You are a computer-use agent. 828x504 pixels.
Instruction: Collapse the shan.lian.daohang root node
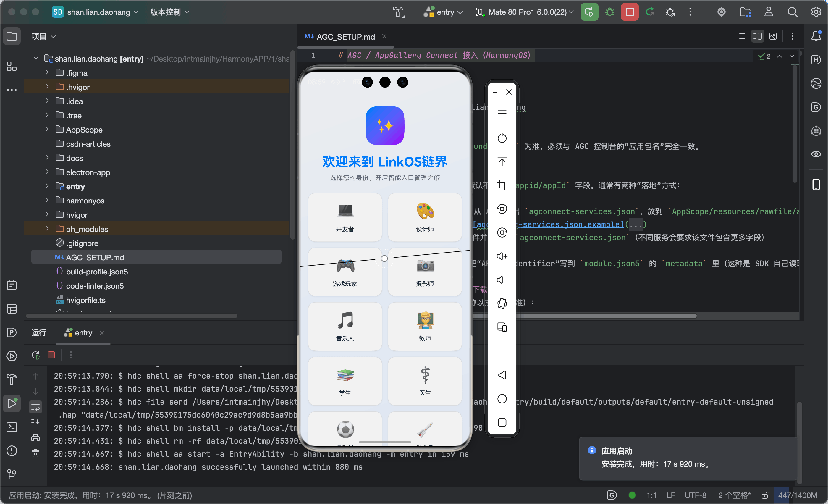tap(36, 58)
